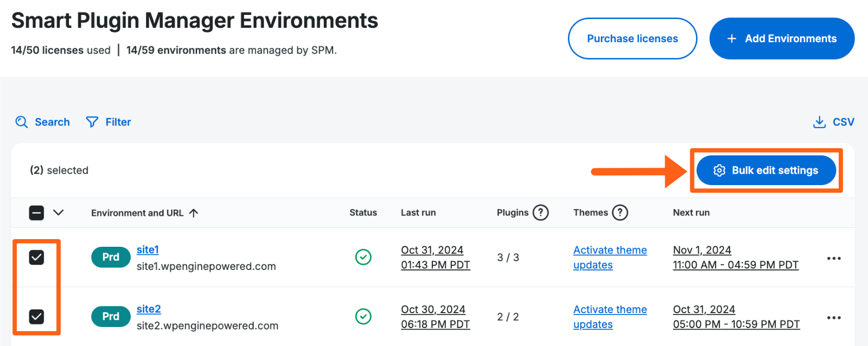Screen dimensions: 868x346
Task: Click the Prd badge for site2
Action: coord(111,317)
